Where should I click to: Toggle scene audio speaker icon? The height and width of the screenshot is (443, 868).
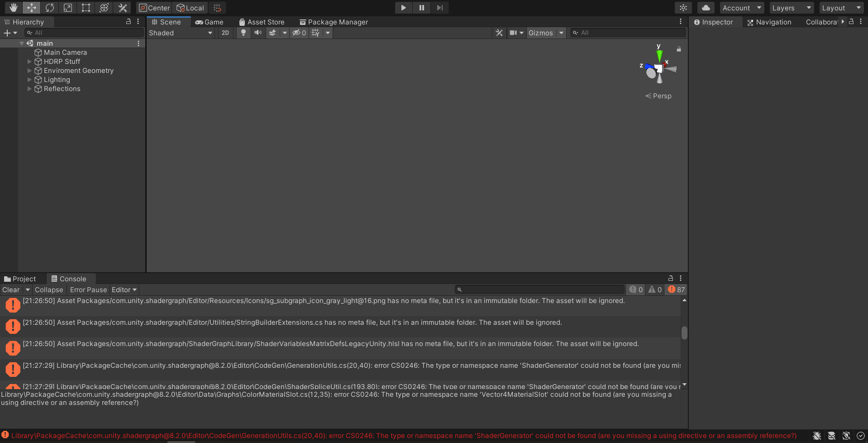tap(258, 33)
